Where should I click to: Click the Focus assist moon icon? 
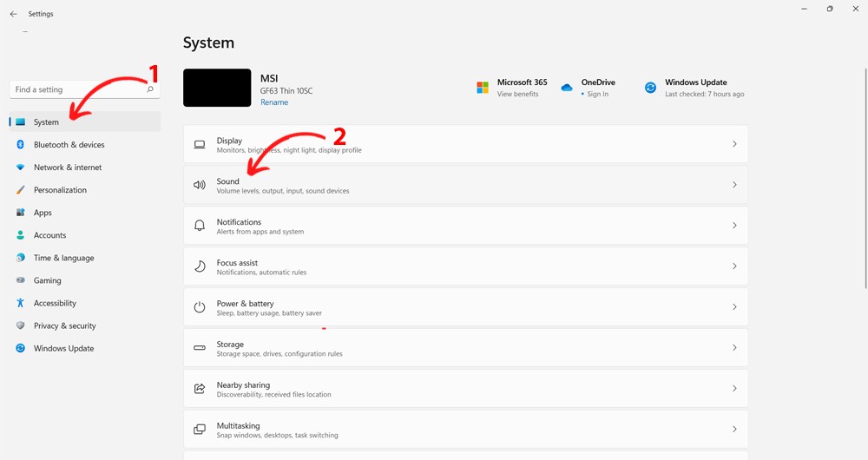coord(200,266)
